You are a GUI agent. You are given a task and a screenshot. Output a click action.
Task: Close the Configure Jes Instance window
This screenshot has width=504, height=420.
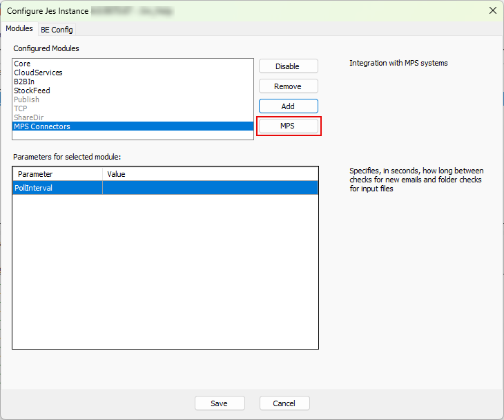click(492, 10)
